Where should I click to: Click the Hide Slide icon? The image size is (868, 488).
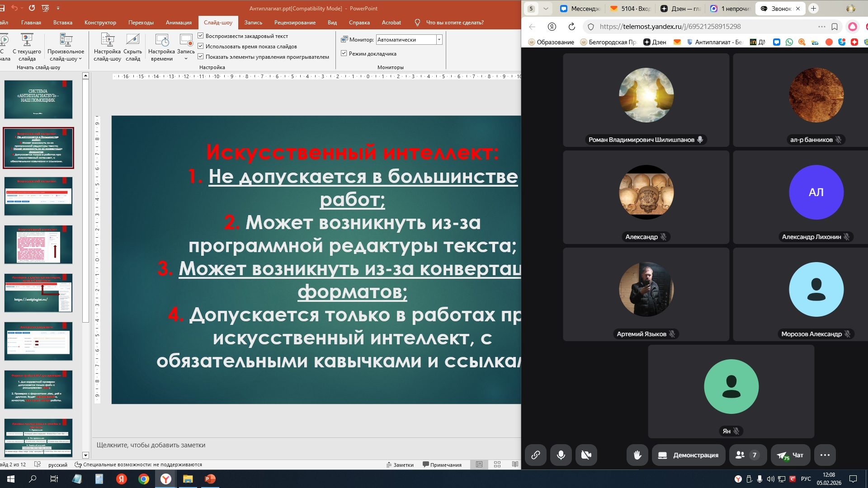point(132,47)
